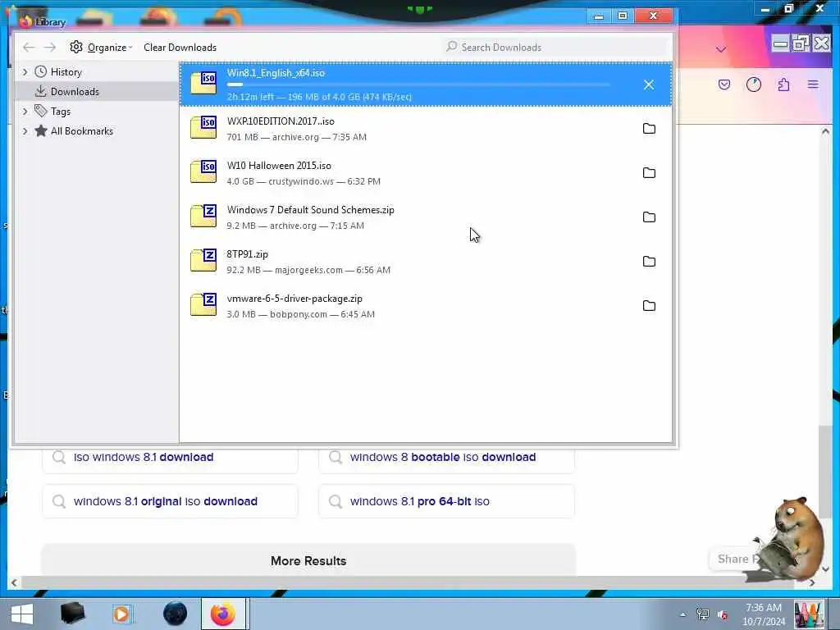
Task: Open Firefox Pocket save icon
Action: pyautogui.click(x=724, y=84)
